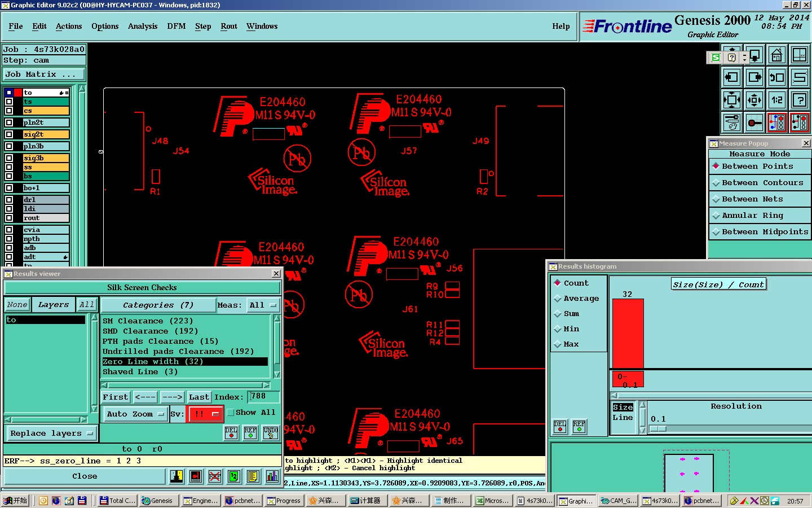This screenshot has height=508, width=812.
Task: Click the yellow notes page icon
Action: pos(253,476)
